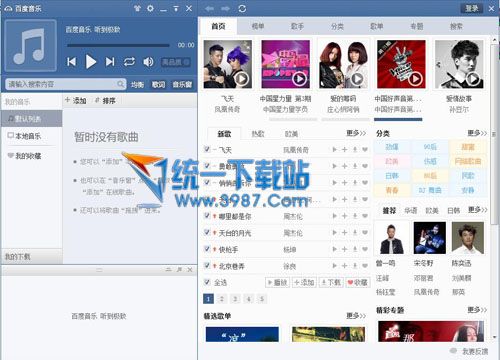
Task: Expand 更多>> next to 分类
Action: [x=477, y=133]
